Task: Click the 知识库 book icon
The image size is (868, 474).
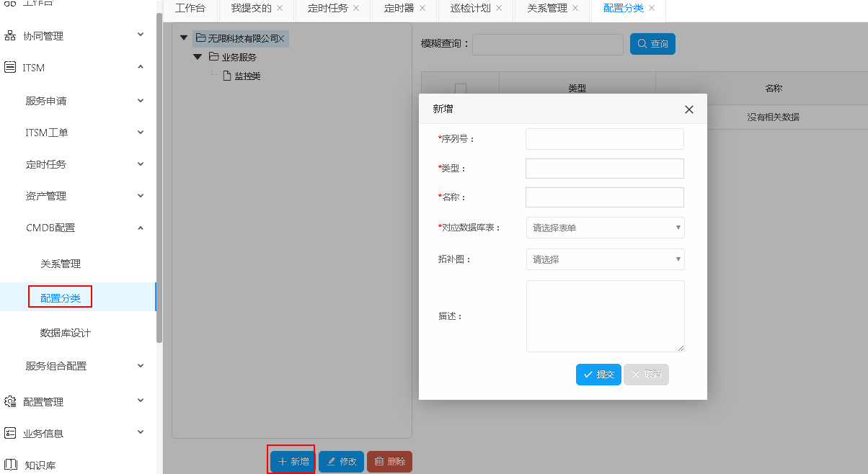Action: click(x=10, y=465)
